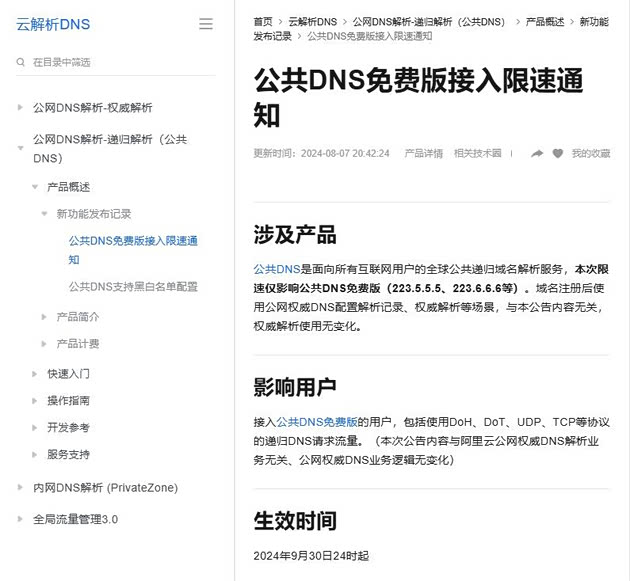Screen dimensions: 630x581
Task: Open the 公共DNS免费版 link under 影响用户
Action: click(x=317, y=423)
